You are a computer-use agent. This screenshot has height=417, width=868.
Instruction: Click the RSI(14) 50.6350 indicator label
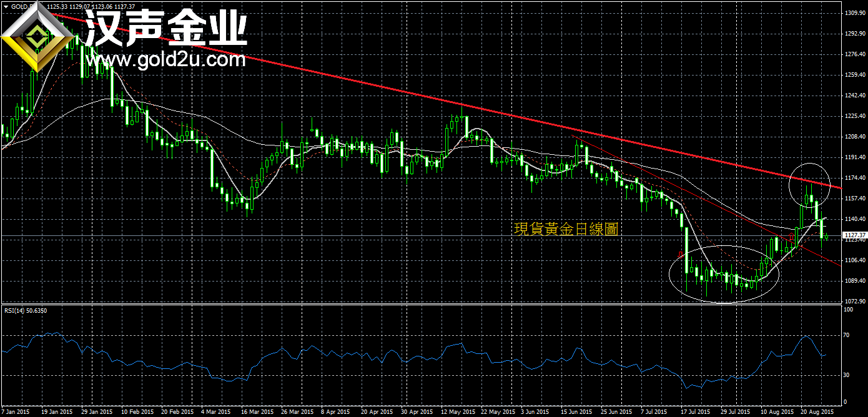26,310
